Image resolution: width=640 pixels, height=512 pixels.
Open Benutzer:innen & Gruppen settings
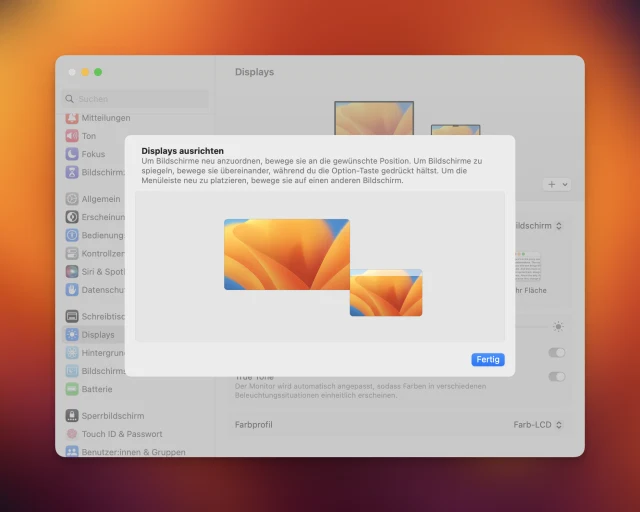point(134,451)
